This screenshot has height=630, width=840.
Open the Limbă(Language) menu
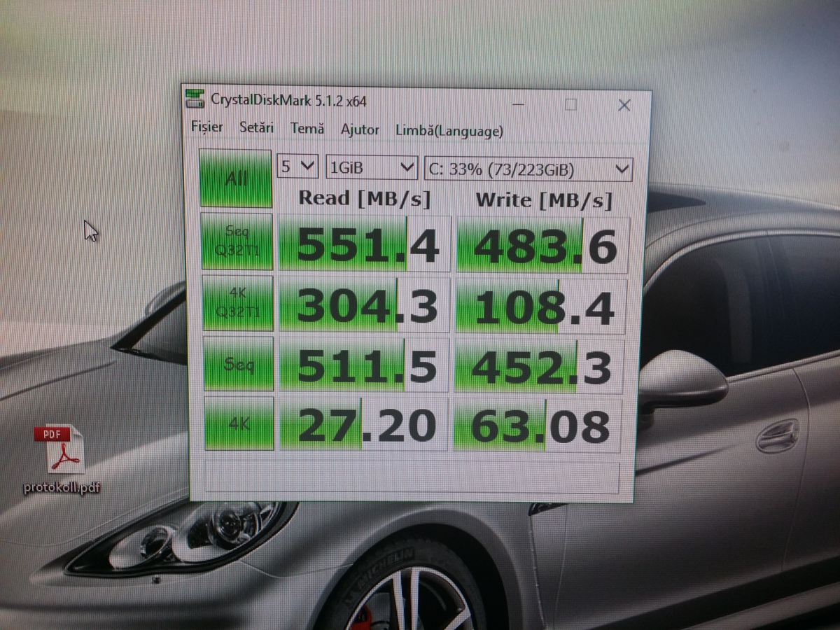(x=449, y=131)
